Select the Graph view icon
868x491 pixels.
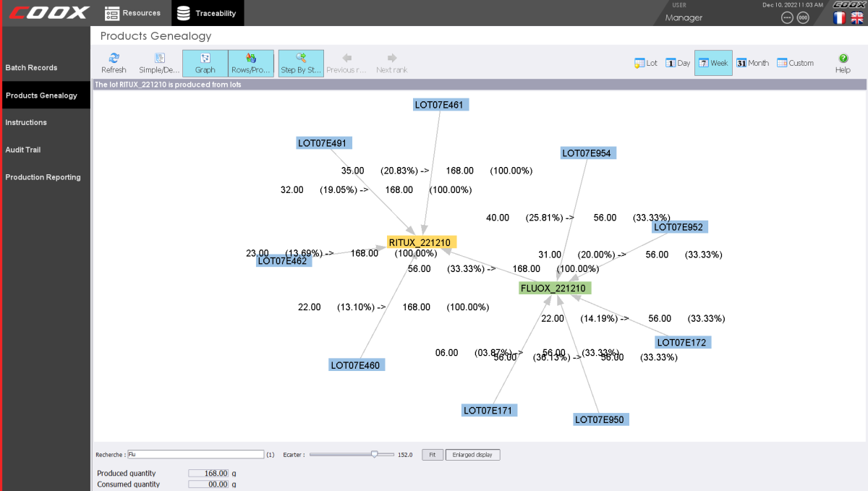(x=205, y=63)
